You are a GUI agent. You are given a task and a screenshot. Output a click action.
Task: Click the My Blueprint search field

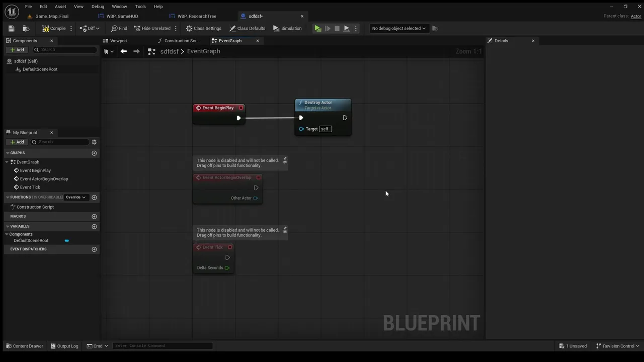[x=59, y=142]
